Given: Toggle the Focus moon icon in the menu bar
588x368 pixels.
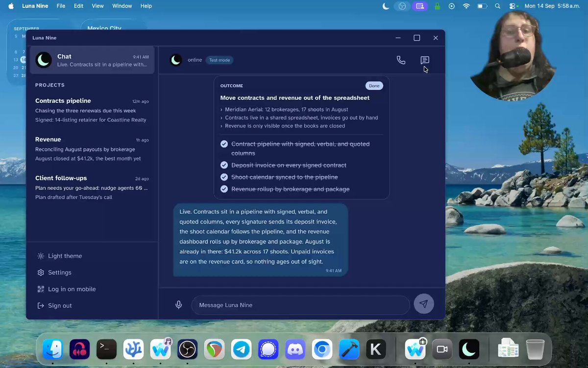Looking at the screenshot, I should click(386, 6).
